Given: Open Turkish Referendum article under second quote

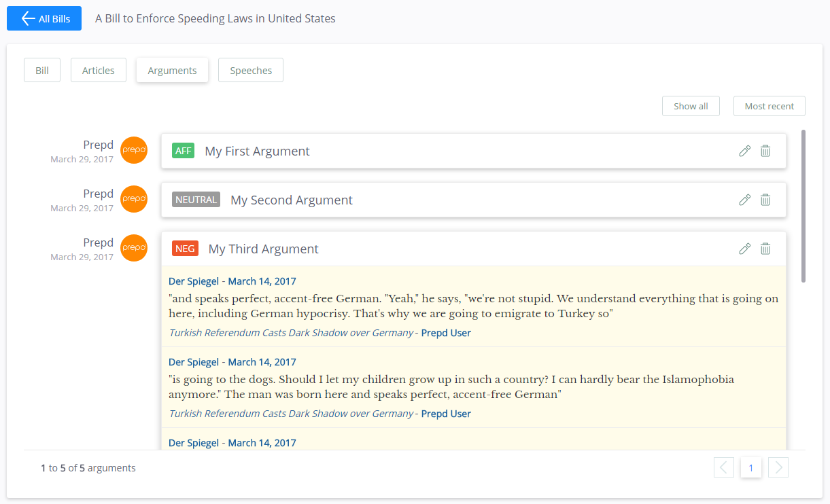Looking at the screenshot, I should point(291,414).
